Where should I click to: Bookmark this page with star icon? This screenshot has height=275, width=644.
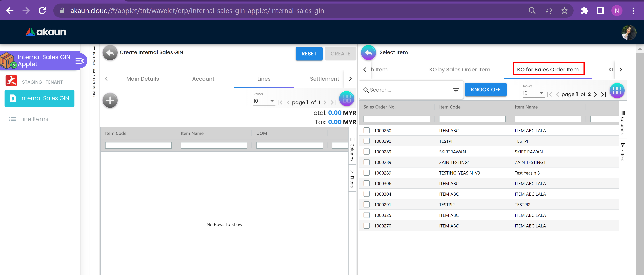point(564,11)
